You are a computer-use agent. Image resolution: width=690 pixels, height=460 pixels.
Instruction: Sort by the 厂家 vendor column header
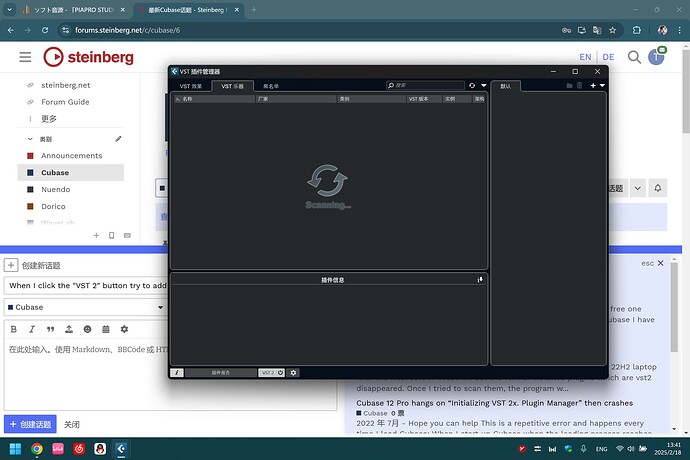[x=296, y=99]
